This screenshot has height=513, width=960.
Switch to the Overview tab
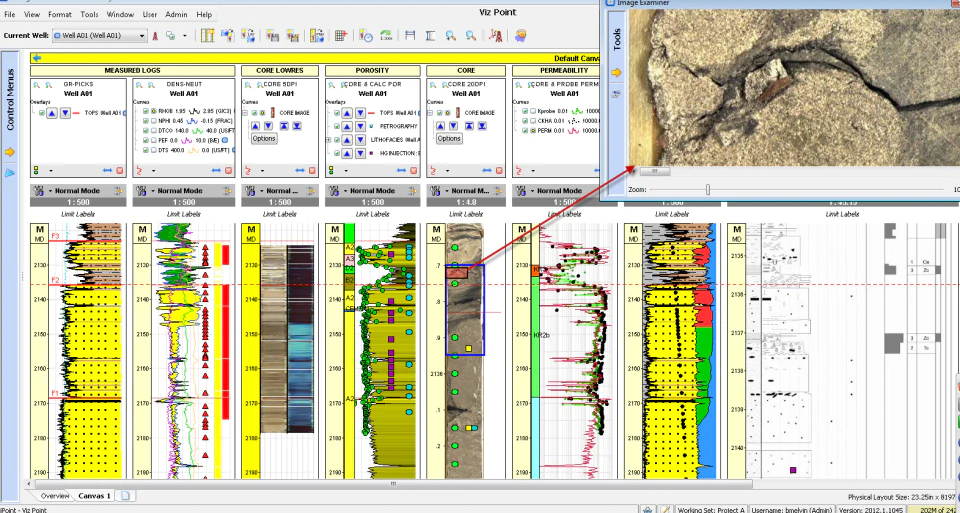click(54, 496)
